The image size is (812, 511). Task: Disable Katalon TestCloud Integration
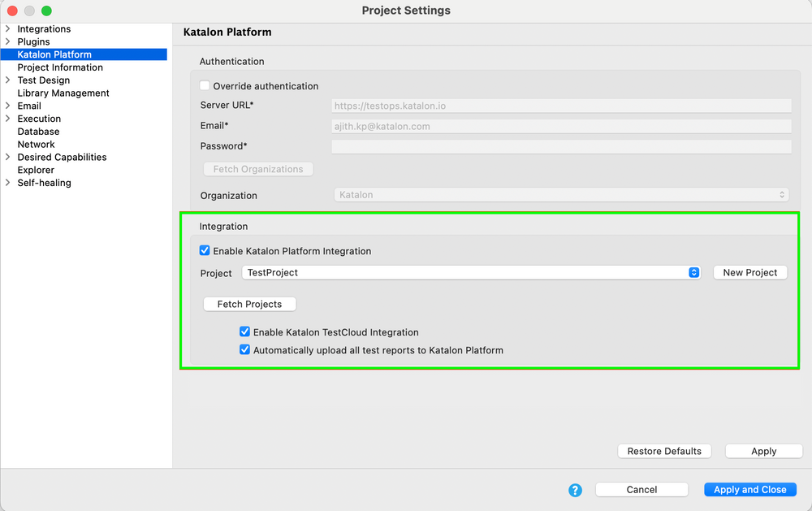pos(244,331)
